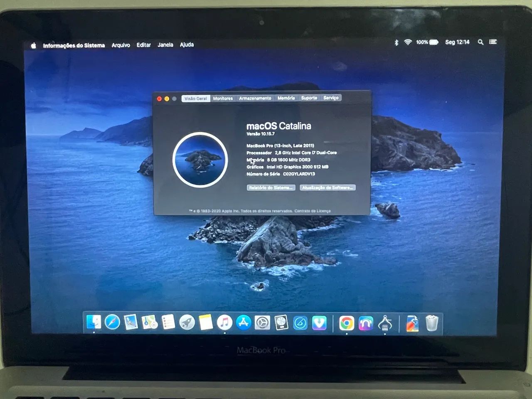Click the MacBook Pro (13-inch, Late 2011) line
The image size is (532, 399).
pyautogui.click(x=280, y=145)
